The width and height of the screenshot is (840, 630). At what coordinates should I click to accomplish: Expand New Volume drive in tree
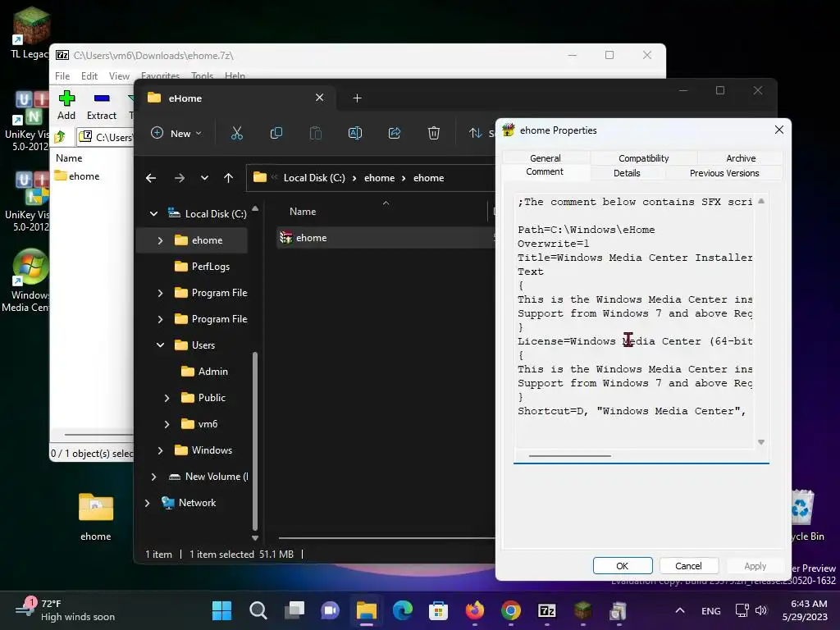point(153,477)
